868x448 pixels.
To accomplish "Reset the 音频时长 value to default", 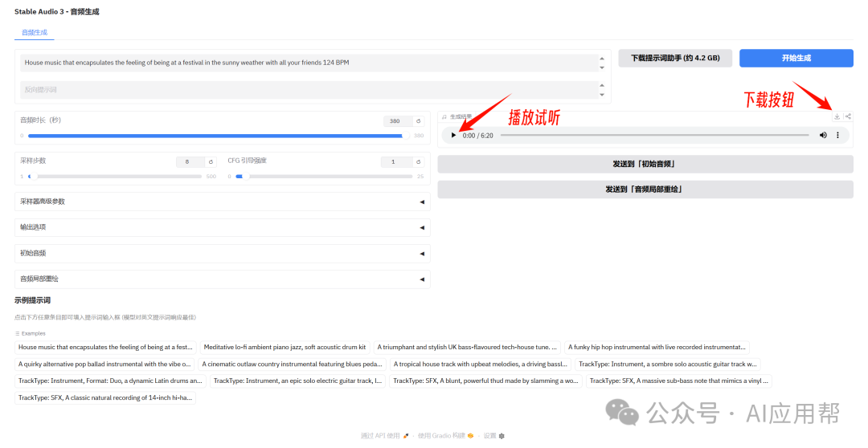I will 419,121.
